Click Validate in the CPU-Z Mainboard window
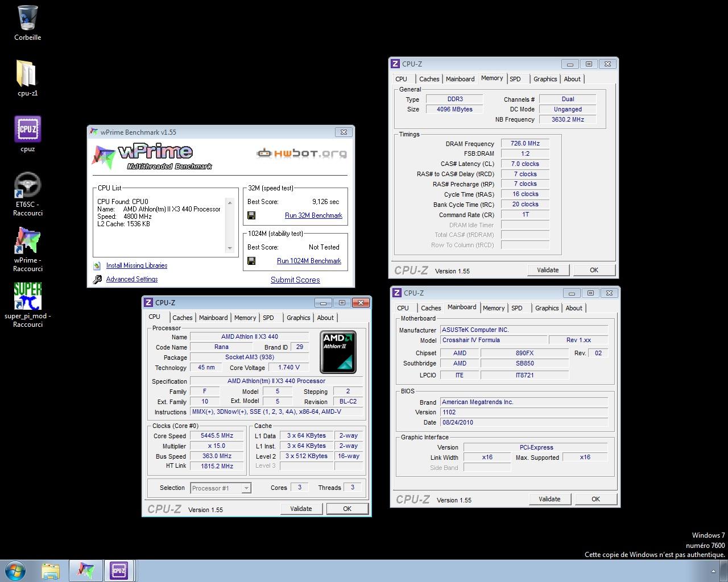The height and width of the screenshot is (582, 728). 549,499
